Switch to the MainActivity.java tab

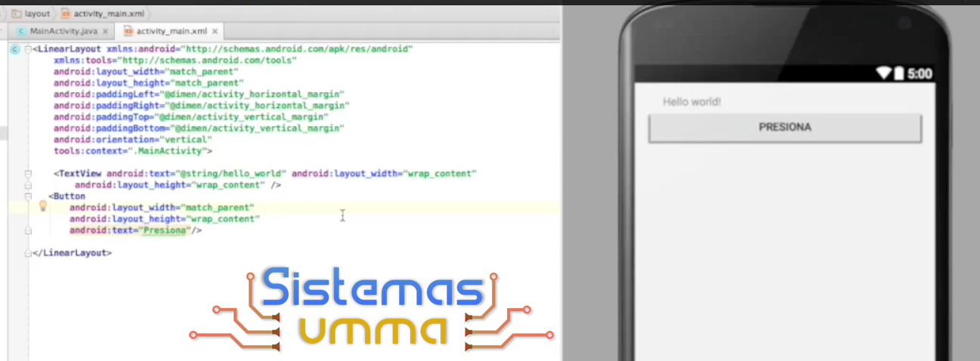(63, 32)
